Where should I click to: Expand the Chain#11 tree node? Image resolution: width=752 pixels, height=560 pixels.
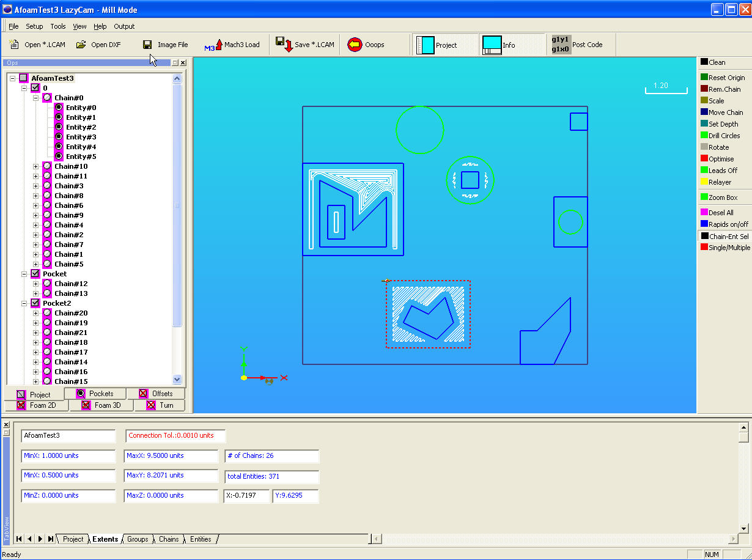(35, 176)
